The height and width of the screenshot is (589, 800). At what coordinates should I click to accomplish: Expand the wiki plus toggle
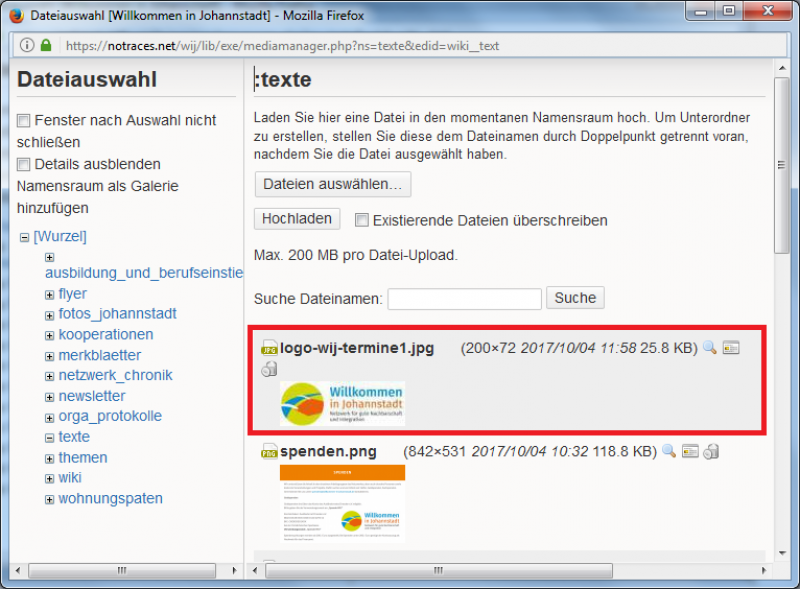coord(49,478)
